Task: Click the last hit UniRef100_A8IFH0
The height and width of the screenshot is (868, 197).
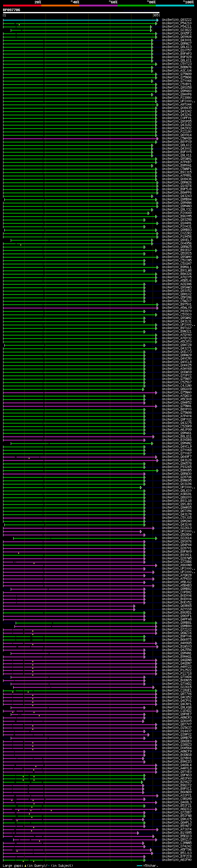Action: tap(177, 860)
